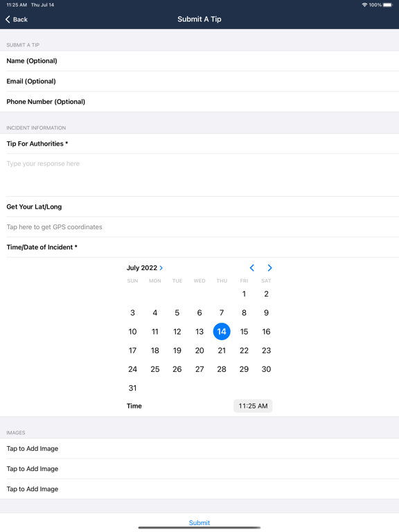399x532 pixels.
Task: Select July 23 on the calendar
Action: point(266,351)
